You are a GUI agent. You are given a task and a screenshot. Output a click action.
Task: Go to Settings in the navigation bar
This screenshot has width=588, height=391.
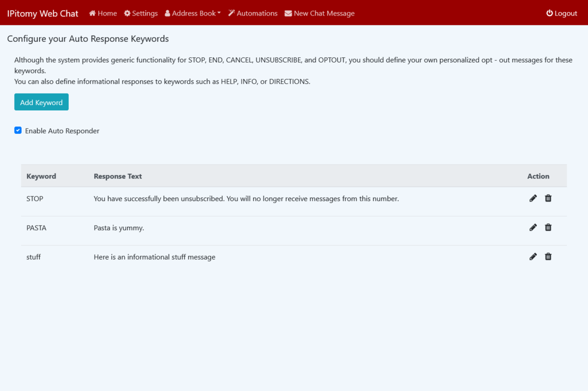click(x=141, y=13)
